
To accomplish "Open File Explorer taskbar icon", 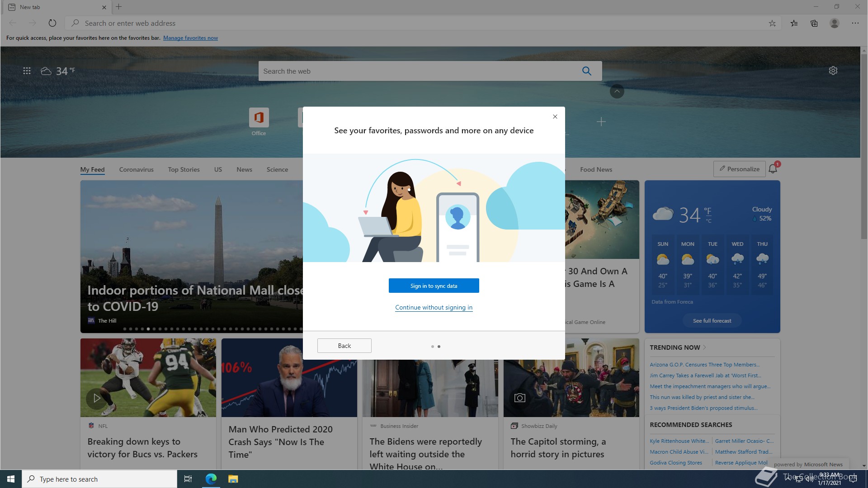I will [x=233, y=479].
